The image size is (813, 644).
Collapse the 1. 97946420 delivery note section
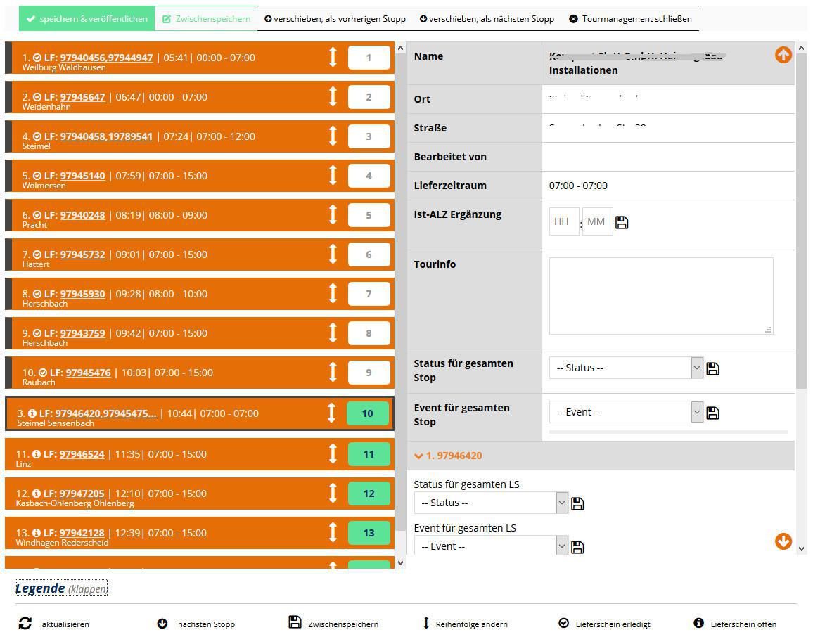[448, 456]
